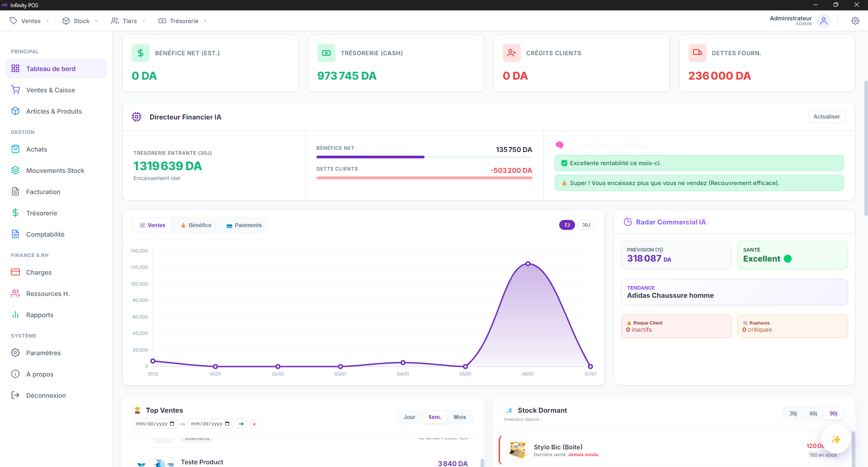The image size is (868, 467).
Task: Set Stock Dormant filter to 30j
Action: pyautogui.click(x=793, y=414)
